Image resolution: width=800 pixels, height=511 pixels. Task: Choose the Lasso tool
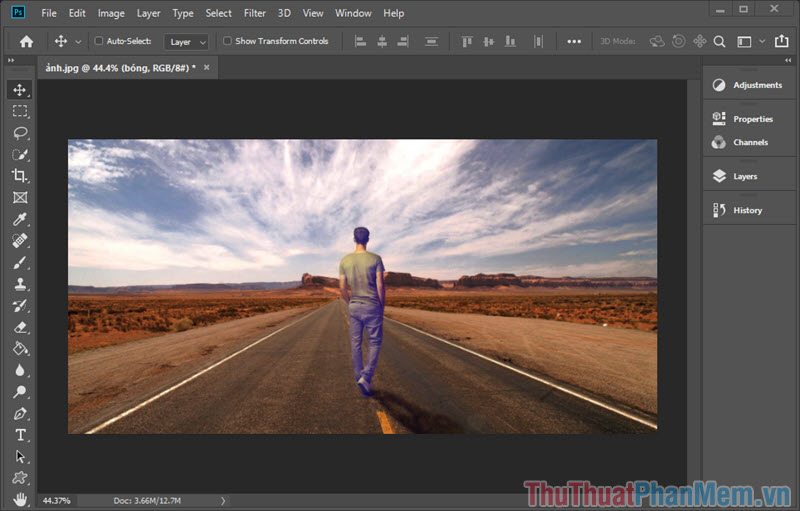[x=19, y=133]
